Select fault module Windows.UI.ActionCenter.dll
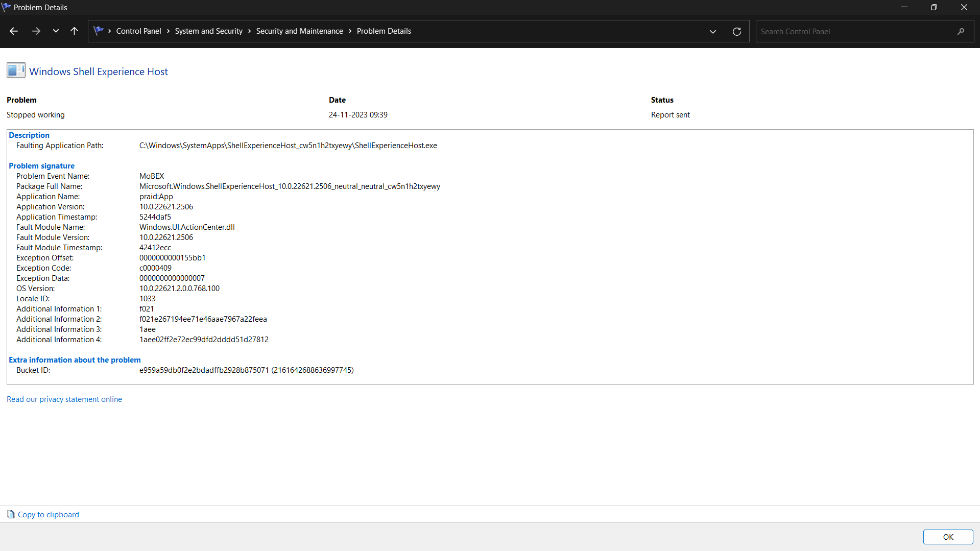 click(x=187, y=227)
